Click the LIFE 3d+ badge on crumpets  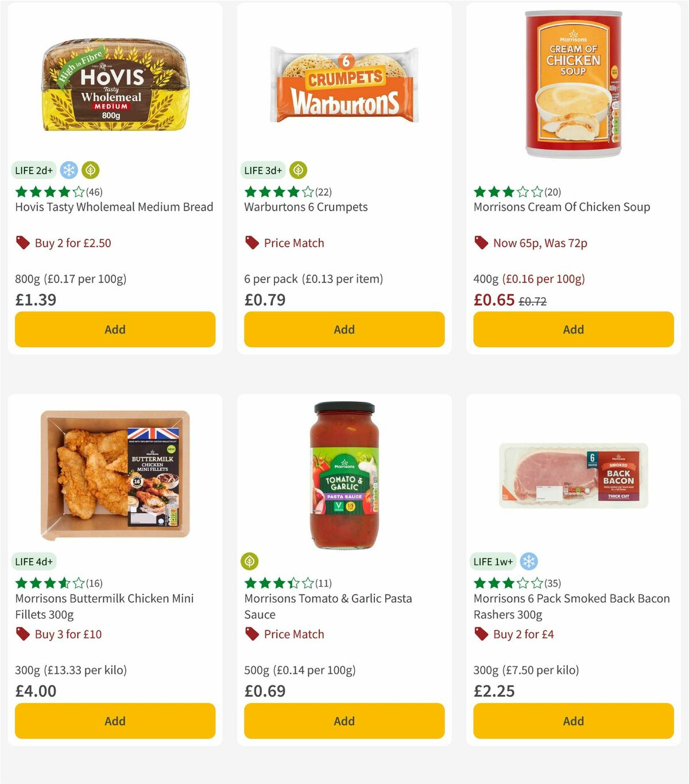pos(262,170)
